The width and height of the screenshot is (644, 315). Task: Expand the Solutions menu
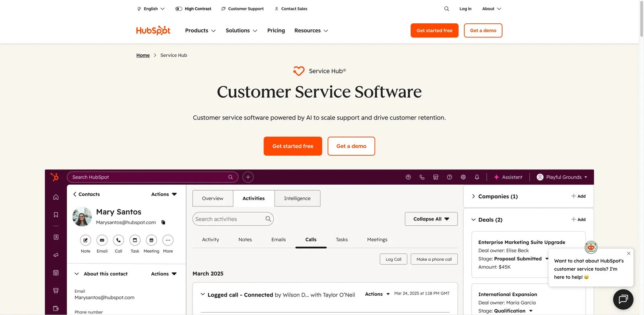[x=242, y=31]
